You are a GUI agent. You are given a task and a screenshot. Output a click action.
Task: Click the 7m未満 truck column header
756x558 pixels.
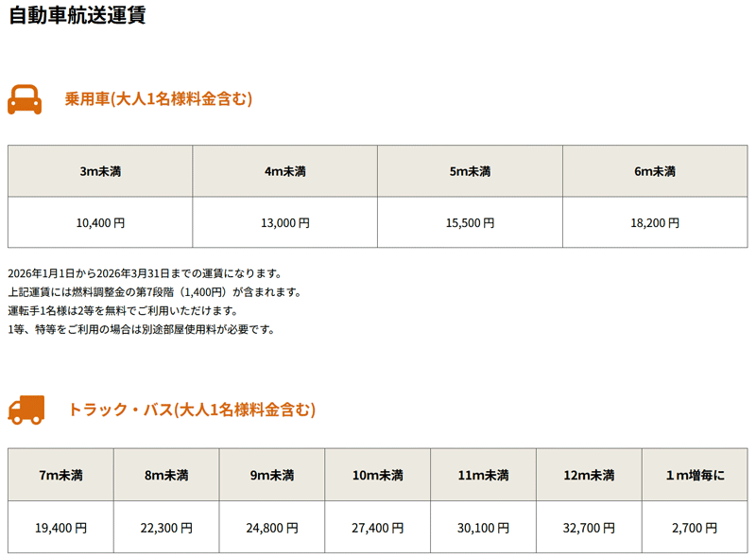coord(61,475)
